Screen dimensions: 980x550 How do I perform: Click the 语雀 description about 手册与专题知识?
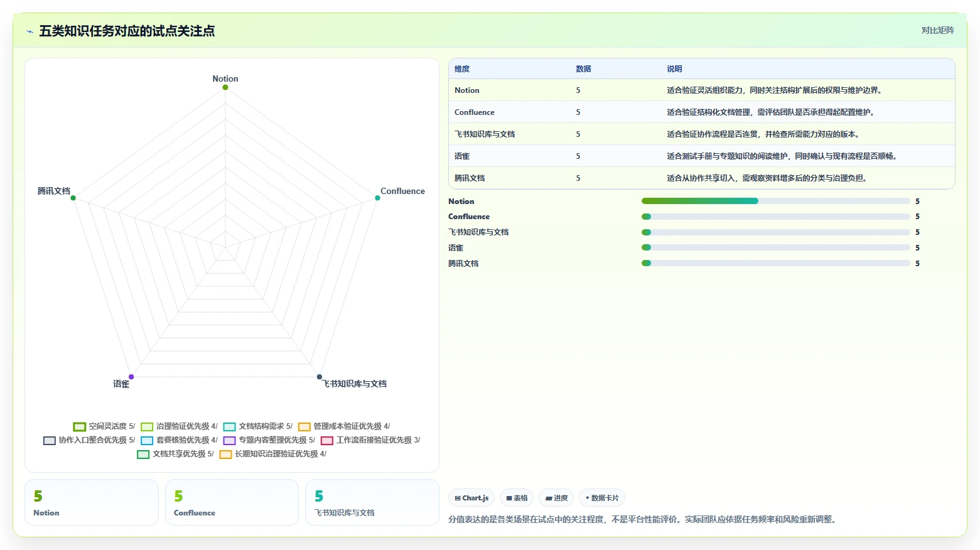click(x=782, y=156)
